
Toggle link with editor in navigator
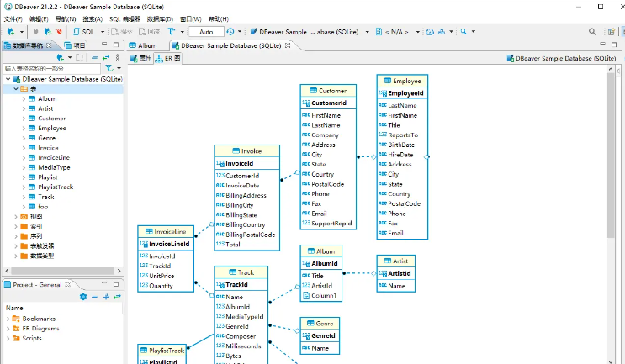click(106, 58)
